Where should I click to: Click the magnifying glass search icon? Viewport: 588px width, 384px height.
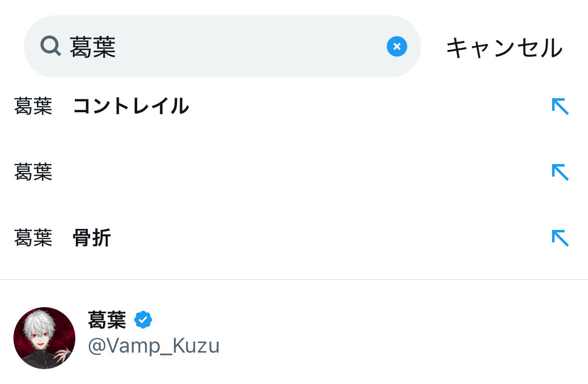coord(50,46)
